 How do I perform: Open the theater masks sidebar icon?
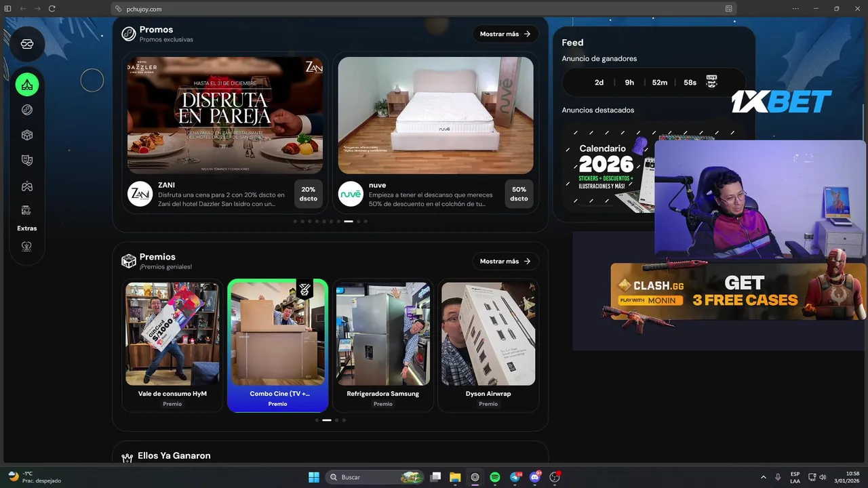coord(27,161)
